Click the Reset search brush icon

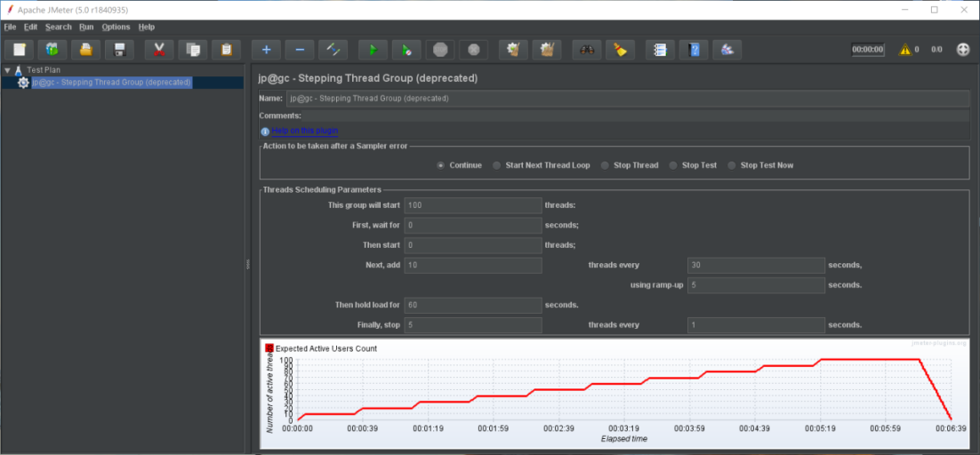pyautogui.click(x=621, y=49)
